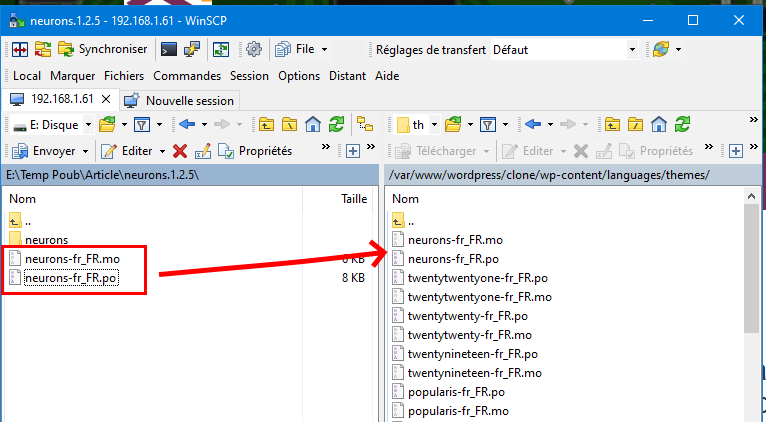Image resolution: width=766 pixels, height=422 pixels.
Task: Click the Compare Directories icon with red arrows
Action: click(20, 49)
